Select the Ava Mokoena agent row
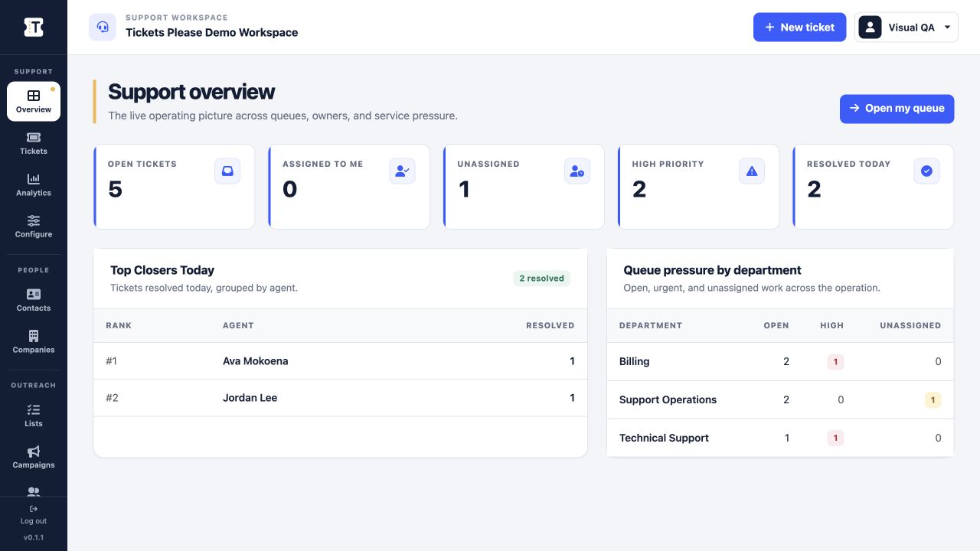This screenshot has height=551, width=980. 340,361
